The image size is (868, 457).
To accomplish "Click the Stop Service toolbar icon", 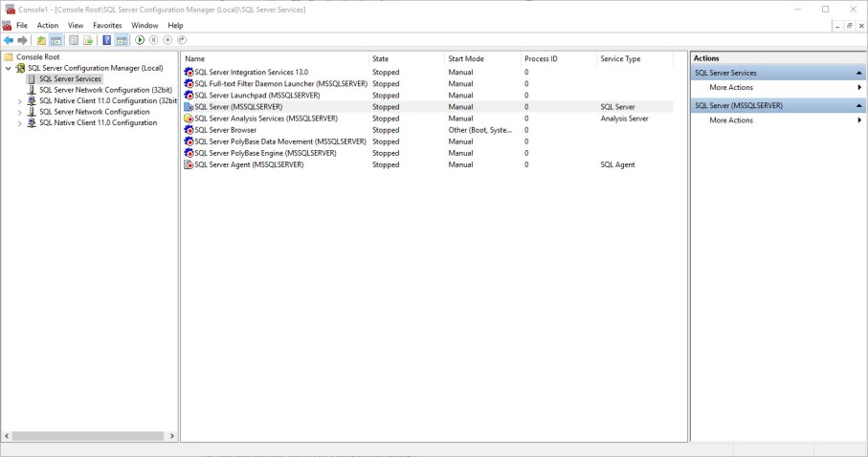I will (167, 40).
